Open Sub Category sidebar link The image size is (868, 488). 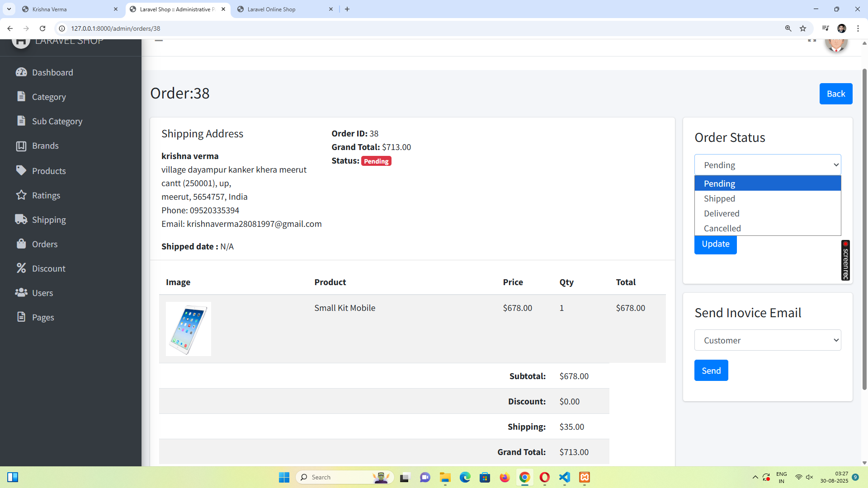point(57,121)
